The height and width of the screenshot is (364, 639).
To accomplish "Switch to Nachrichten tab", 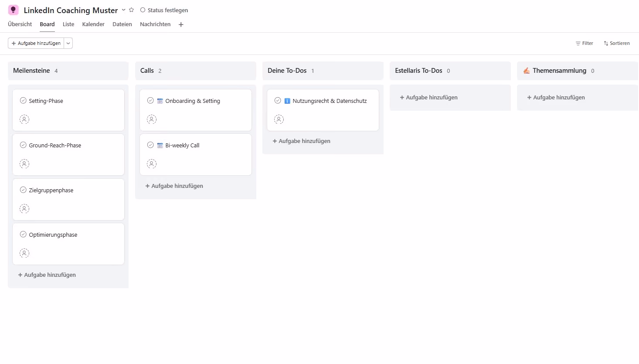I will pyautogui.click(x=155, y=24).
